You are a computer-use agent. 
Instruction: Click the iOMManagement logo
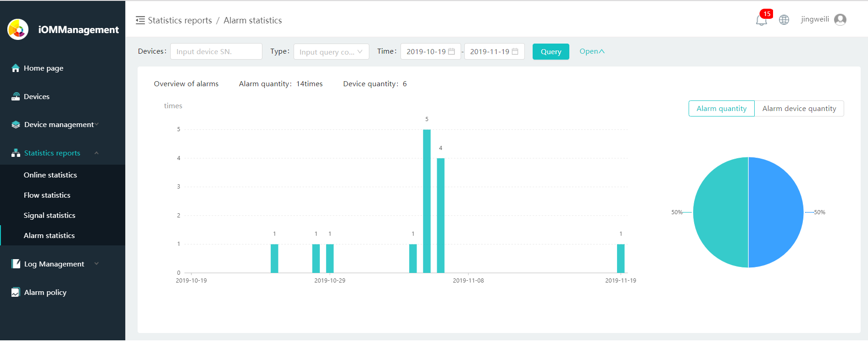18,29
